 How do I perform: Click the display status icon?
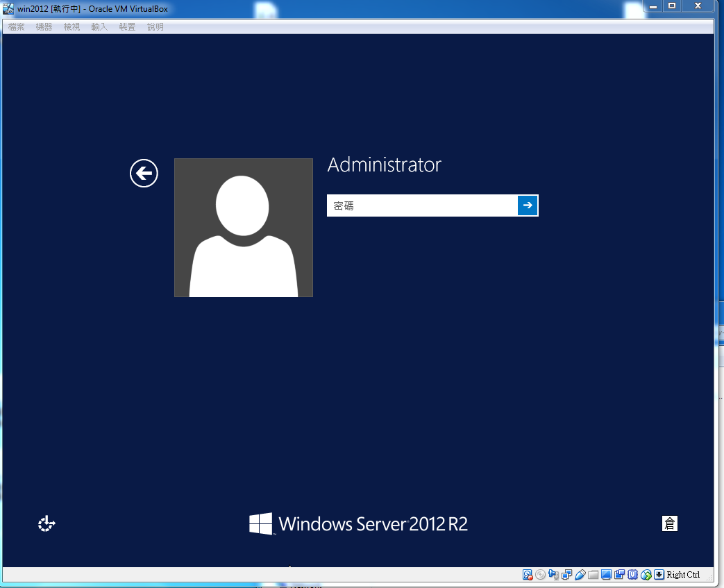[x=606, y=575]
